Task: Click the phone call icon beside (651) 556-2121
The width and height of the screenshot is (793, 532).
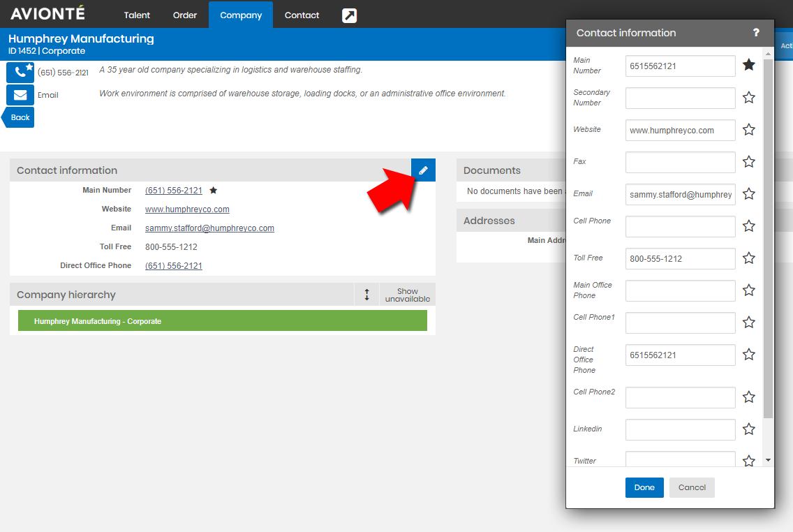Action: [20, 72]
